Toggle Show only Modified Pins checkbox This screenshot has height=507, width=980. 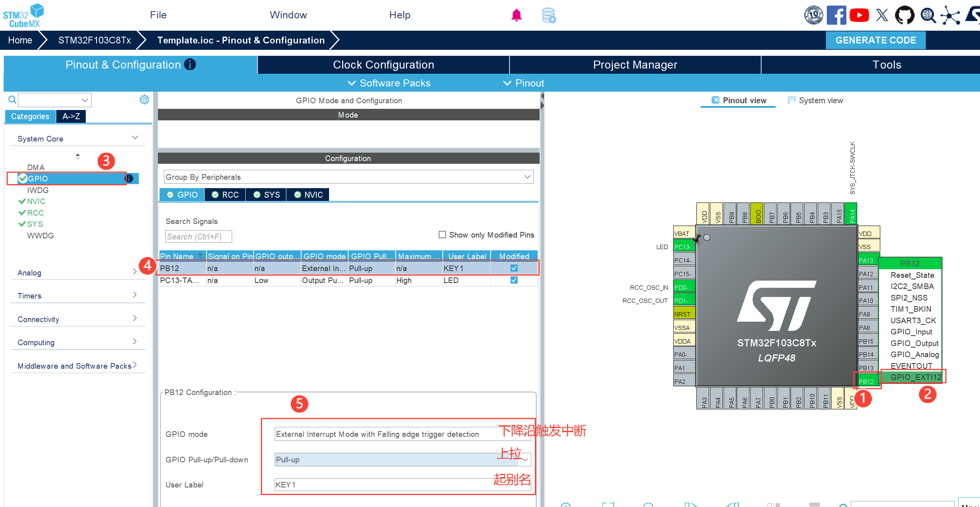442,235
